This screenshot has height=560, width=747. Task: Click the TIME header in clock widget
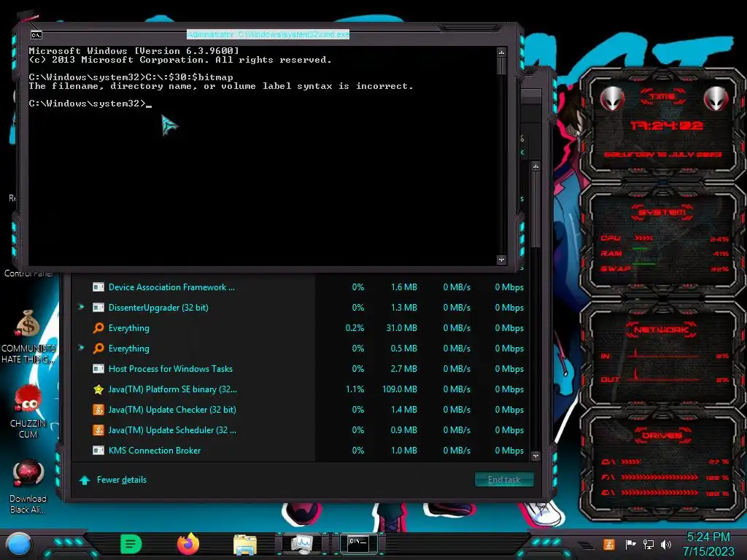click(662, 97)
